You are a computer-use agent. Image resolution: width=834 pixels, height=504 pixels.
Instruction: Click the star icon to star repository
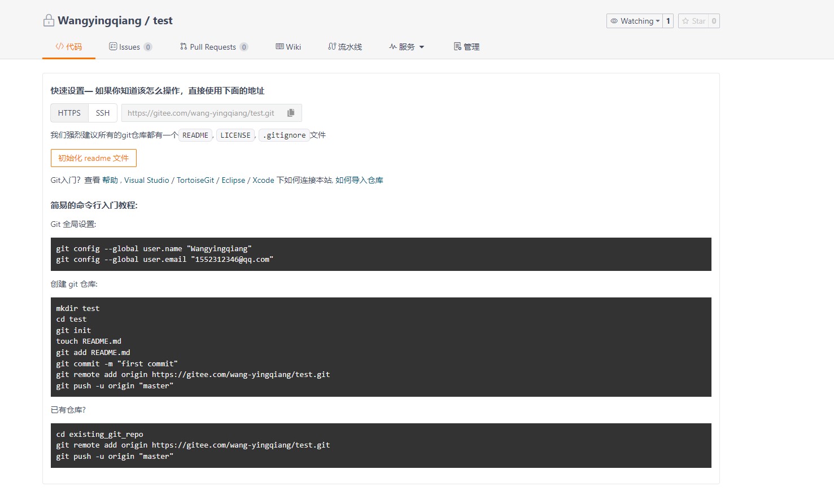(x=685, y=21)
